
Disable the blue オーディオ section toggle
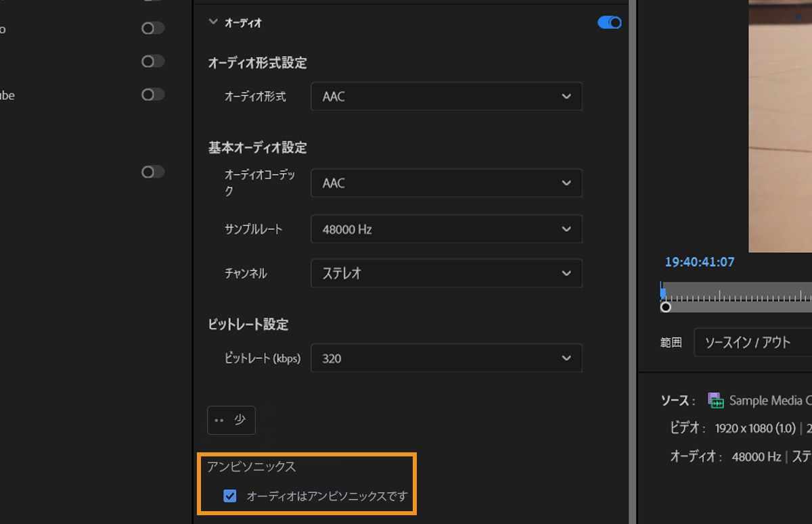tap(608, 22)
